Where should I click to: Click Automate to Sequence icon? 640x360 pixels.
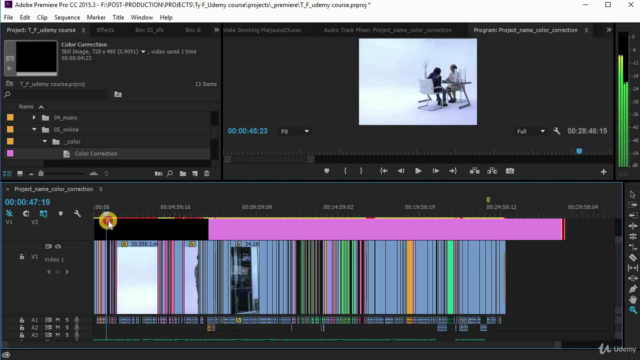click(x=158, y=173)
